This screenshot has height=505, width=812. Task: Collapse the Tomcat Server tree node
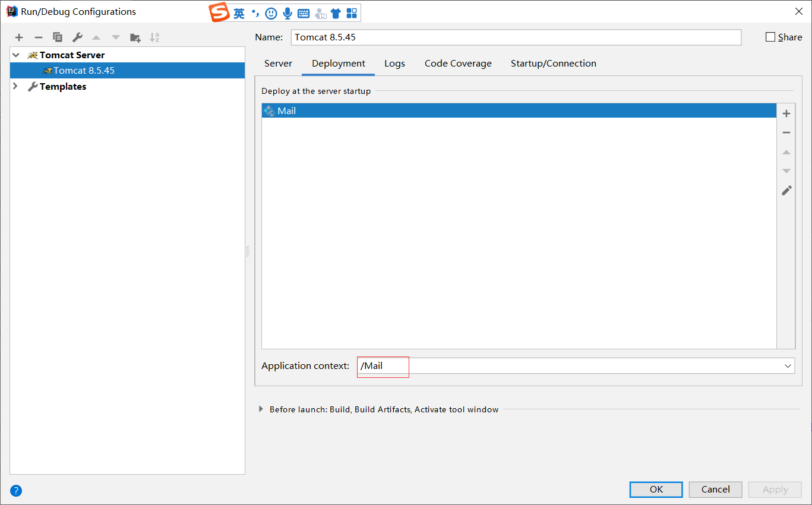tap(15, 55)
